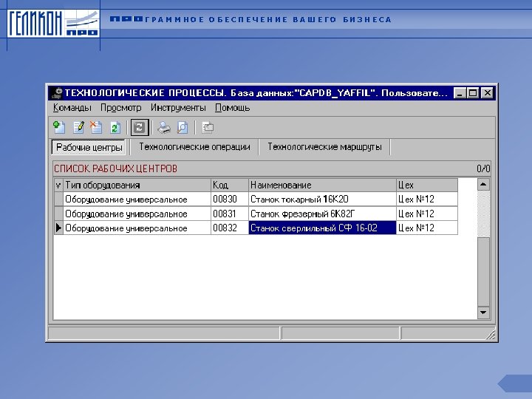532x399 pixels.
Task: Select cell Станок фрезерный 6К82Г
Action: click(322, 214)
